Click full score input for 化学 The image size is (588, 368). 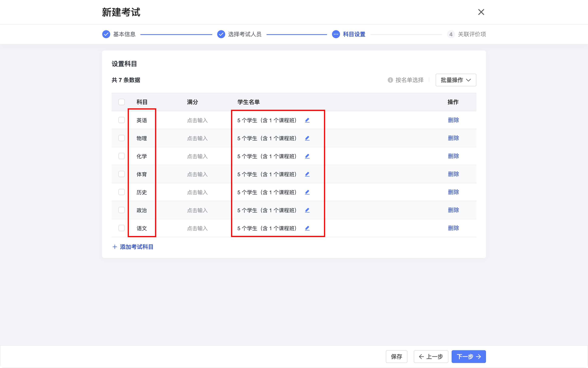[x=197, y=156]
